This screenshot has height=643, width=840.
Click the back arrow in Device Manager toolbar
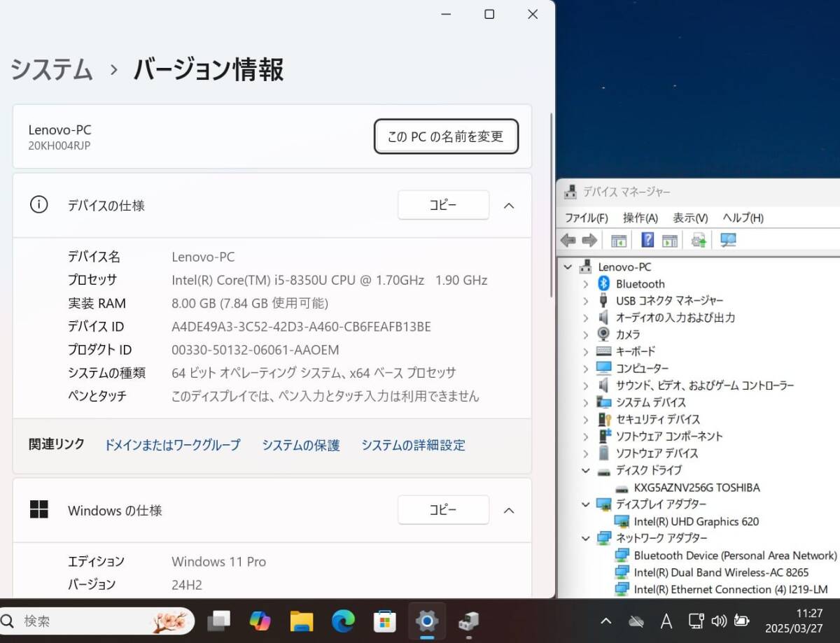(x=569, y=240)
